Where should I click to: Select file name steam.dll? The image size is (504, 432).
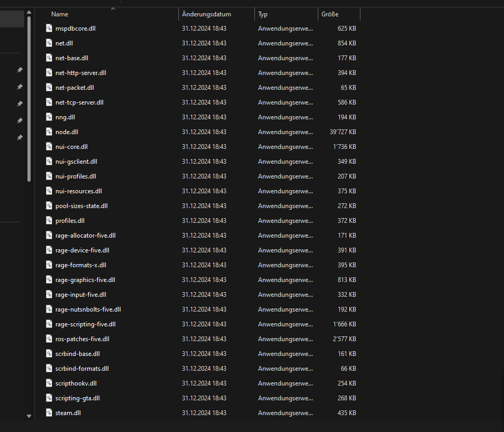tap(68, 413)
